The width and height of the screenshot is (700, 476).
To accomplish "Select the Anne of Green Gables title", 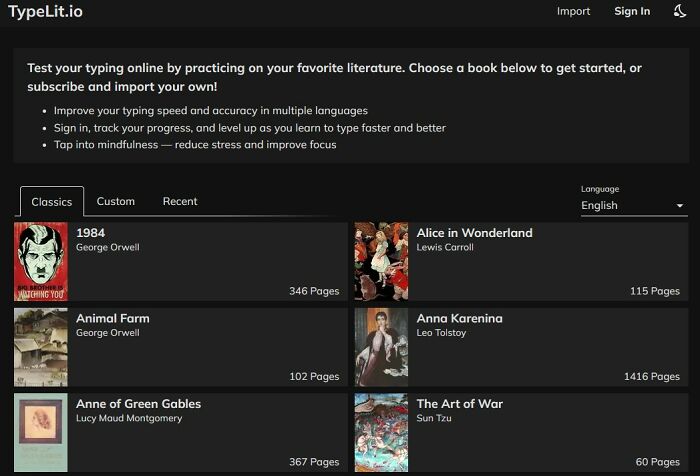I will [x=138, y=404].
